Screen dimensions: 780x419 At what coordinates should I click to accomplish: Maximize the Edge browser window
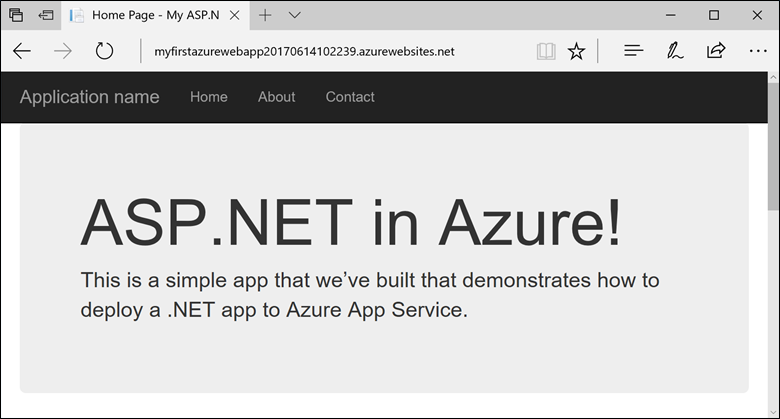point(714,15)
